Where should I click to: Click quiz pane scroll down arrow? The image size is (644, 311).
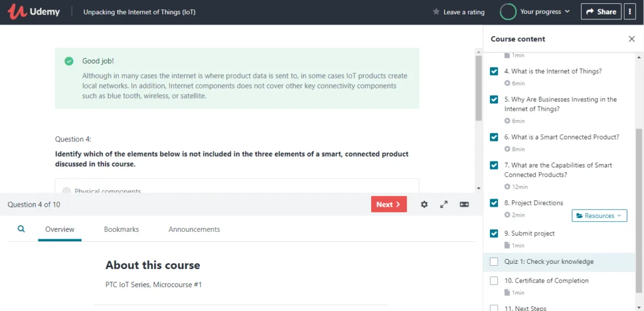tap(478, 188)
